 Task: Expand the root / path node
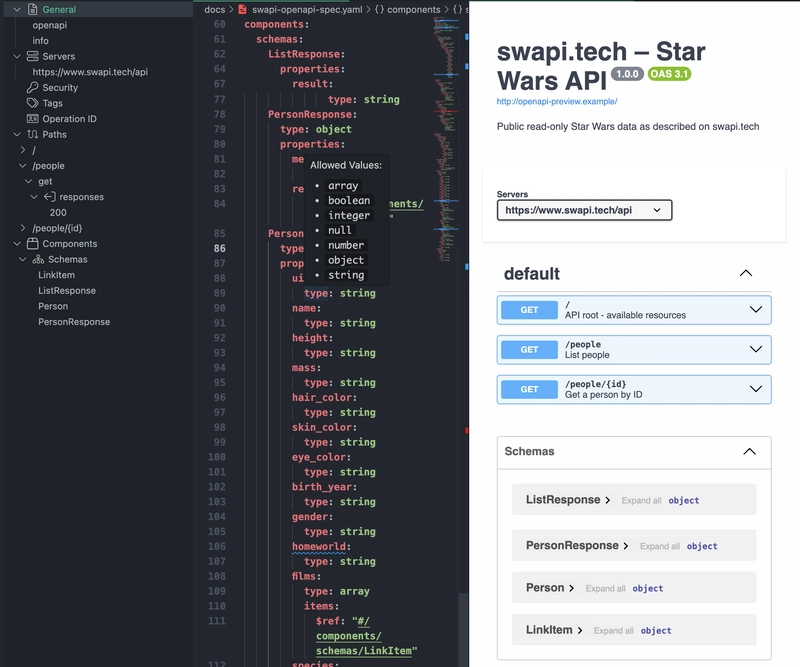[x=22, y=150]
